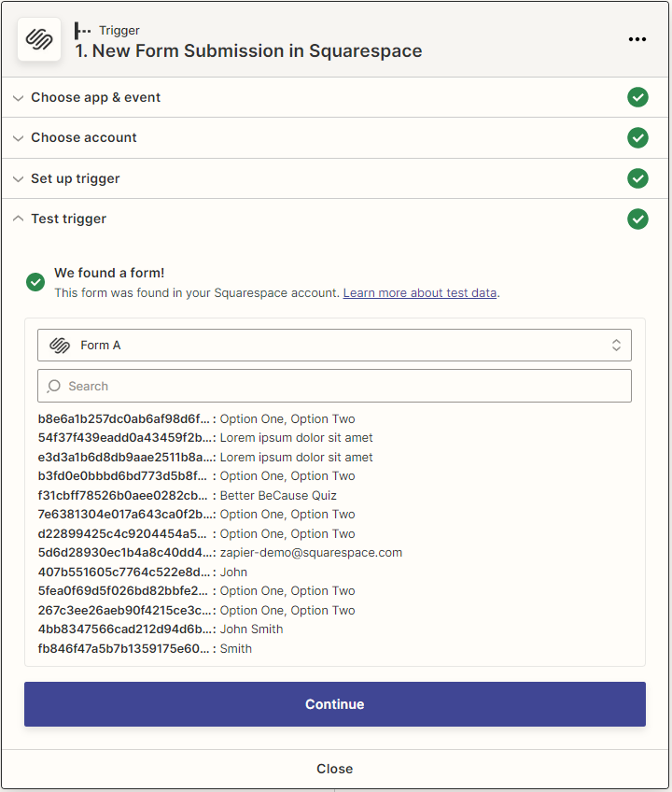Image resolution: width=672 pixels, height=792 pixels.
Task: Select row b3fd0e0bbbd6bd773d5b8f...
Action: (196, 476)
